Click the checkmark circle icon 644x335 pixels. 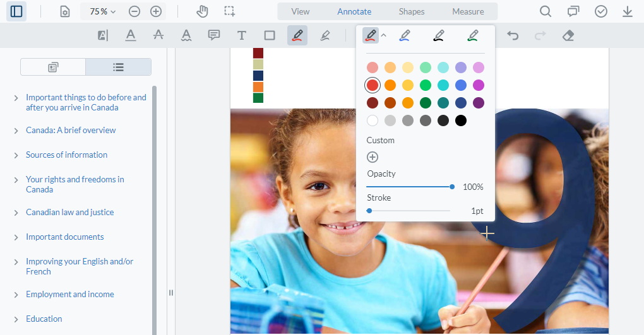(601, 11)
